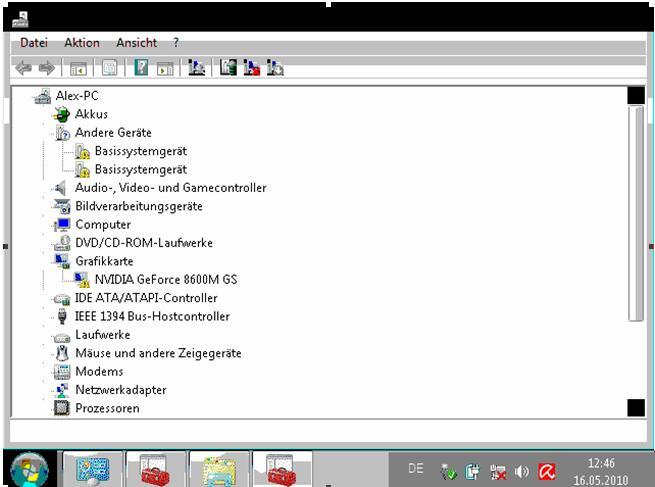Click the Netzwerkadapter icon
Image resolution: width=655 pixels, height=487 pixels.
62,390
